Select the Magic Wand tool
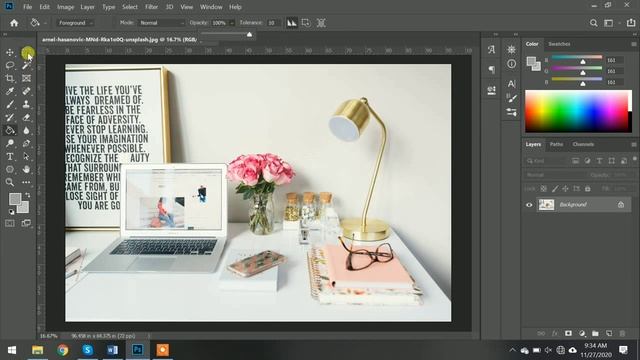This screenshot has width=640, height=360. 27,65
